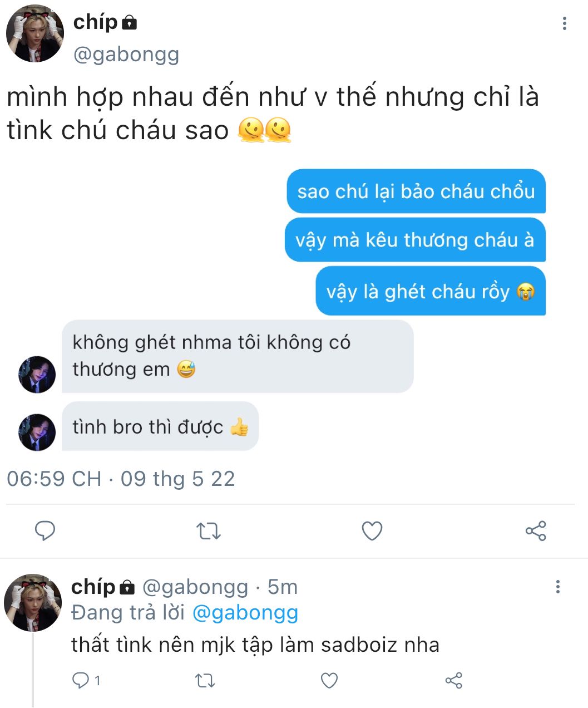Tap the 'sao chú lại bảo cháu chổu' bubble

point(416,191)
